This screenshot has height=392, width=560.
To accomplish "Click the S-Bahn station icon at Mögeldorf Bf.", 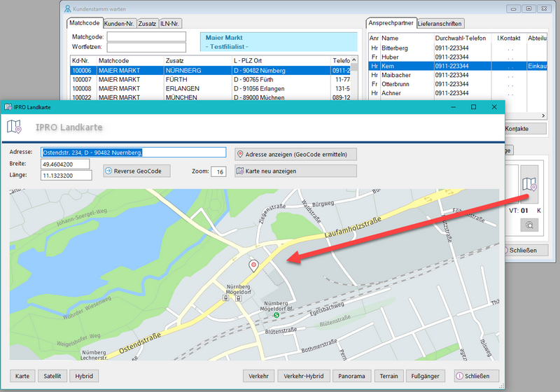I will (276, 315).
